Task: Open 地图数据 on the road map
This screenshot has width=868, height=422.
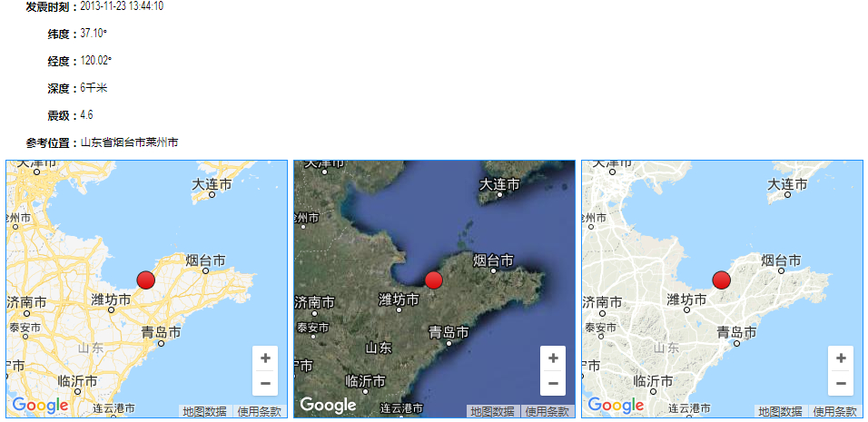Action: pos(205,411)
